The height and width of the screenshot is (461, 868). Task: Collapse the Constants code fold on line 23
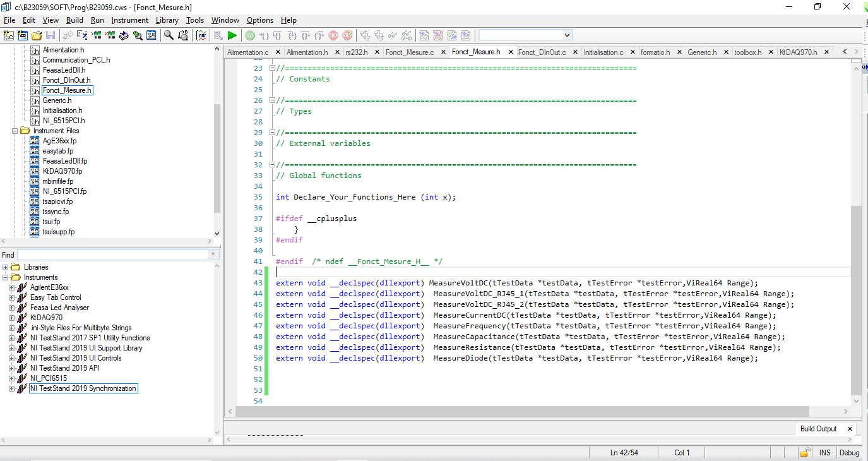pos(271,68)
